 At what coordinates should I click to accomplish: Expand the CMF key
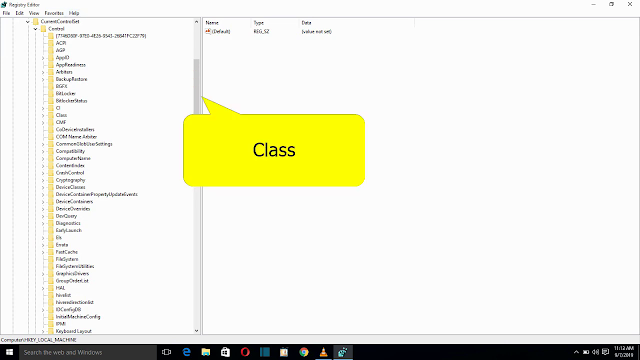43,122
